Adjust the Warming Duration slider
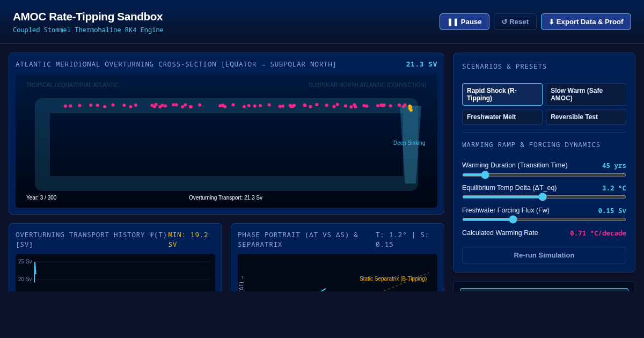 click(x=544, y=175)
